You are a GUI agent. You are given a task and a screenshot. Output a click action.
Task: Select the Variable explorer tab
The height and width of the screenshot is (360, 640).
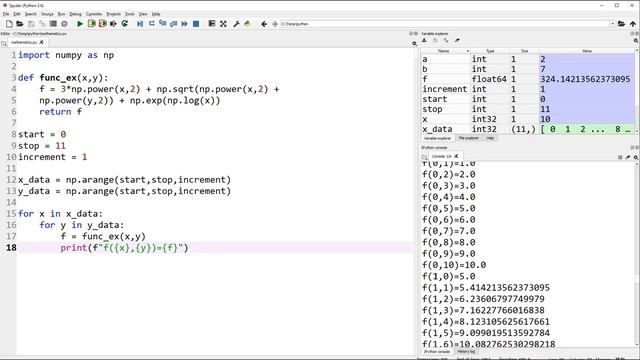[437, 138]
